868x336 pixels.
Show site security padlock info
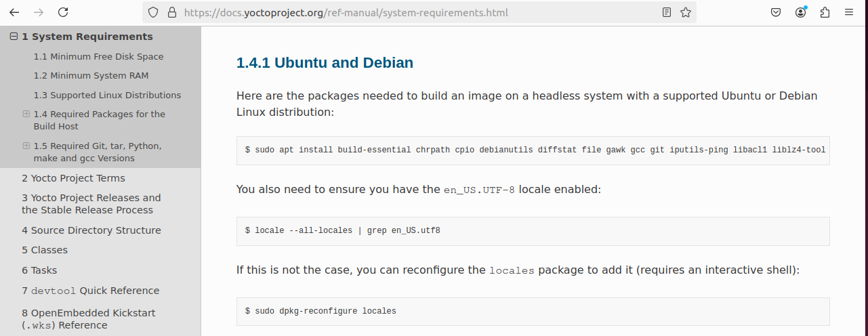pos(171,12)
